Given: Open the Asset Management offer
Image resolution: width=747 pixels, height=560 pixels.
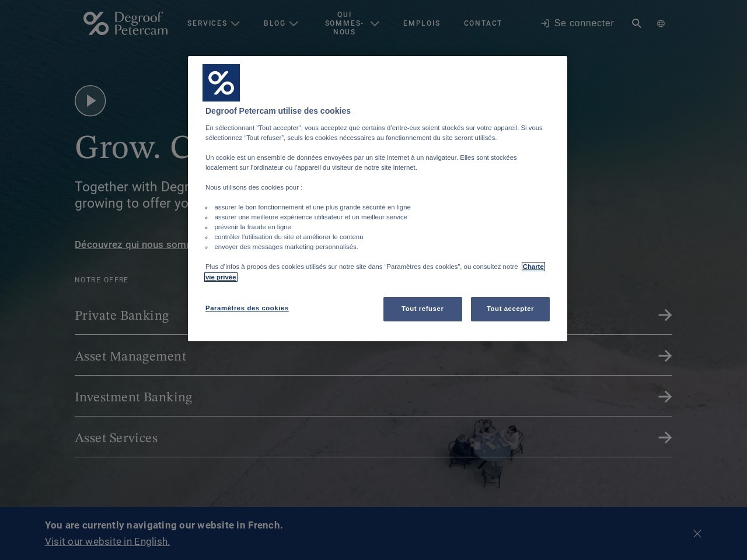Looking at the screenshot, I should pyautogui.click(x=373, y=356).
